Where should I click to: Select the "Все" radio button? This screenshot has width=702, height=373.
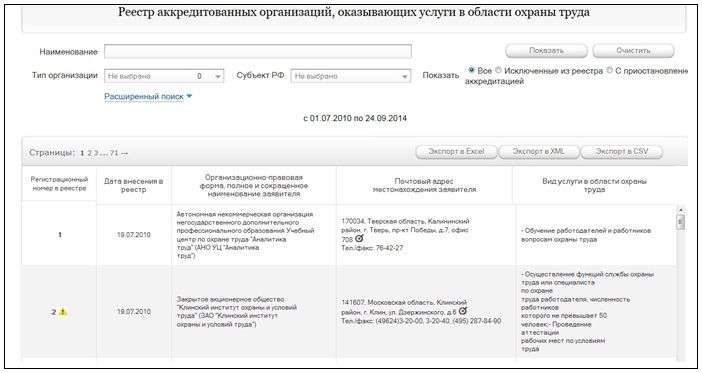click(471, 70)
